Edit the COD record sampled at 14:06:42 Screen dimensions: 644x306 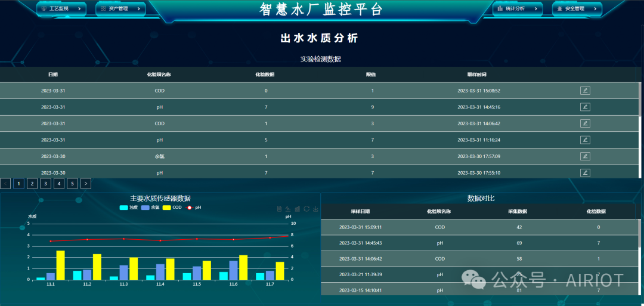[585, 123]
